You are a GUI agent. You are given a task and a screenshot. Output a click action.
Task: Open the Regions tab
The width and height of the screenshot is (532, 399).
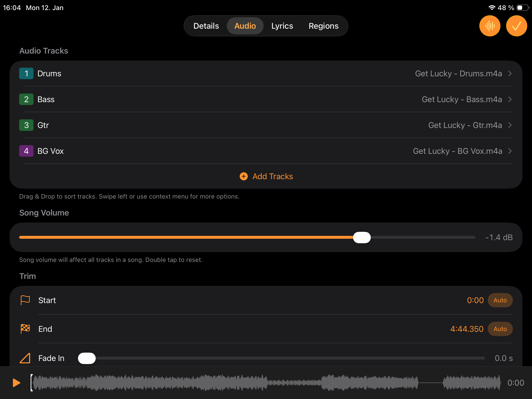pyautogui.click(x=323, y=26)
